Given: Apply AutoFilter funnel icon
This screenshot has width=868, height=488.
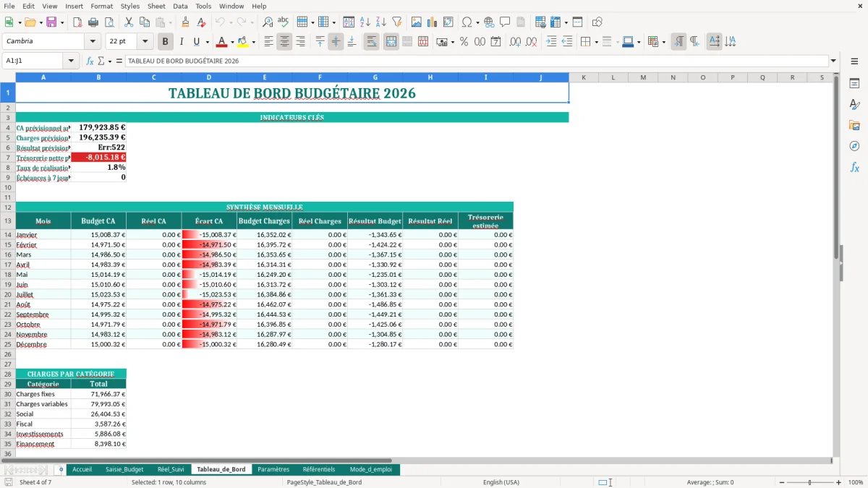Looking at the screenshot, I should click(x=396, y=22).
